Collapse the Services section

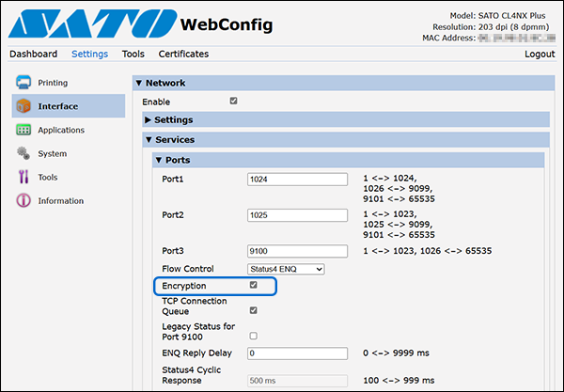[x=174, y=139]
